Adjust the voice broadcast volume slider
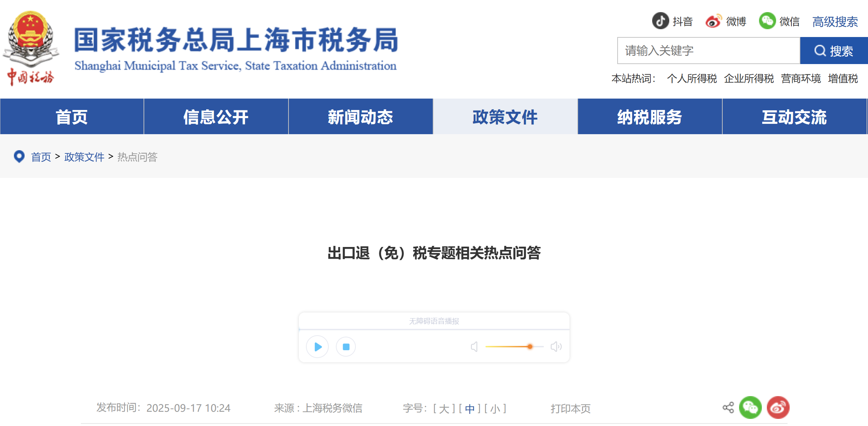868x426 pixels. [x=530, y=346]
